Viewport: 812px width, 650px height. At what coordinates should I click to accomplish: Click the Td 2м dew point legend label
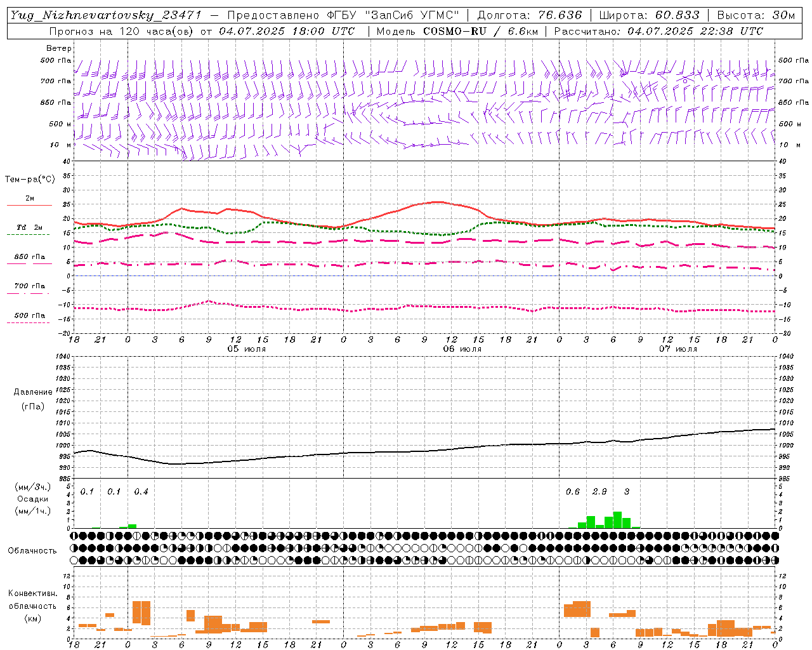(x=30, y=227)
